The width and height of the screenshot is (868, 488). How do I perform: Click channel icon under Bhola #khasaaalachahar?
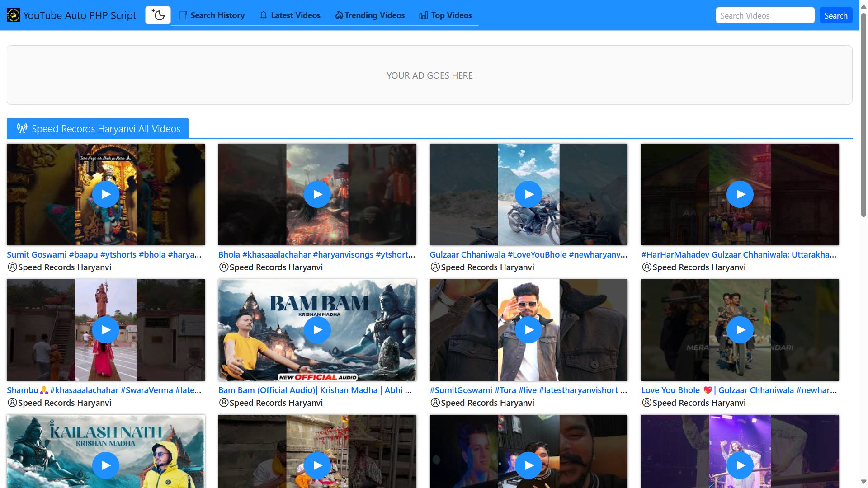pos(224,267)
